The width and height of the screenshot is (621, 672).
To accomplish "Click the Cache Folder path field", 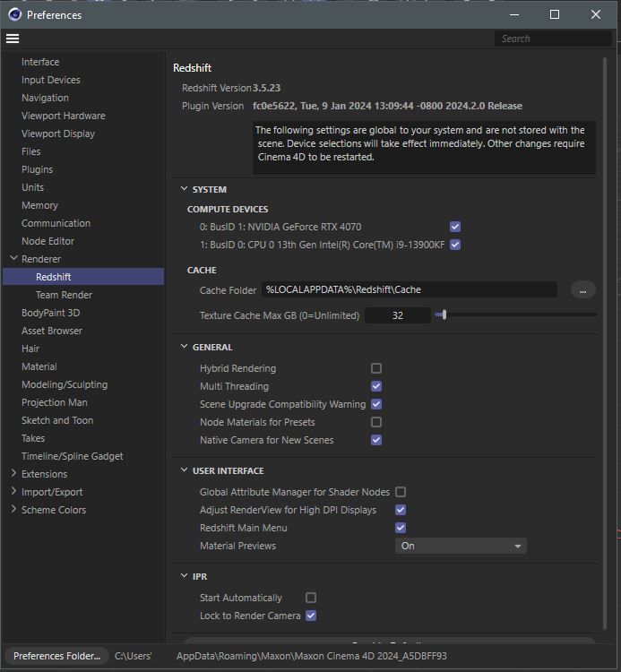I will [x=410, y=289].
